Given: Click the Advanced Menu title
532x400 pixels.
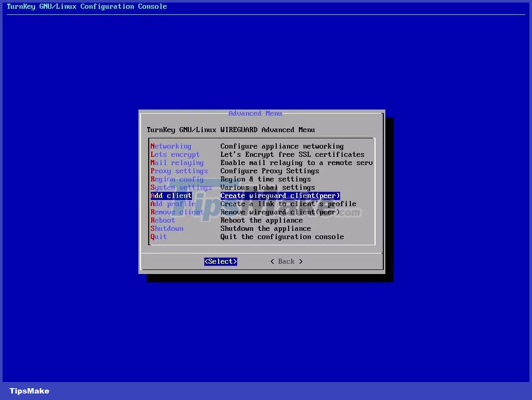Looking at the screenshot, I should (256, 113).
